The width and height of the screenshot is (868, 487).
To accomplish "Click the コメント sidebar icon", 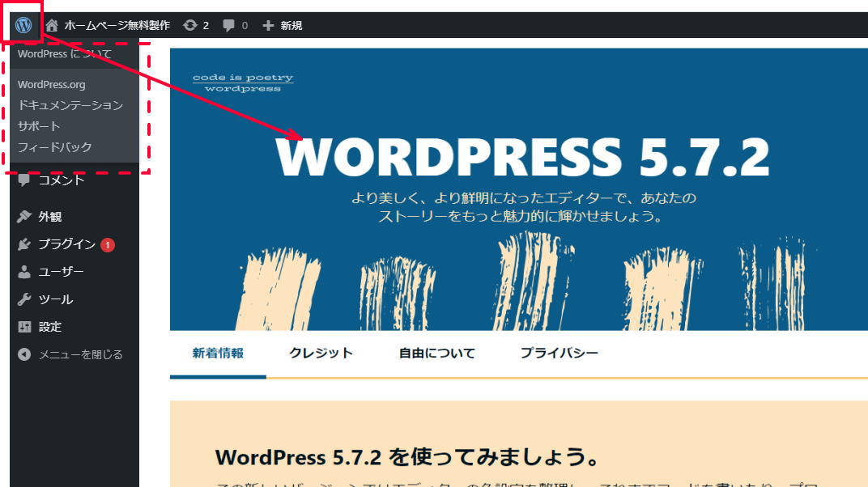I will tap(23, 180).
